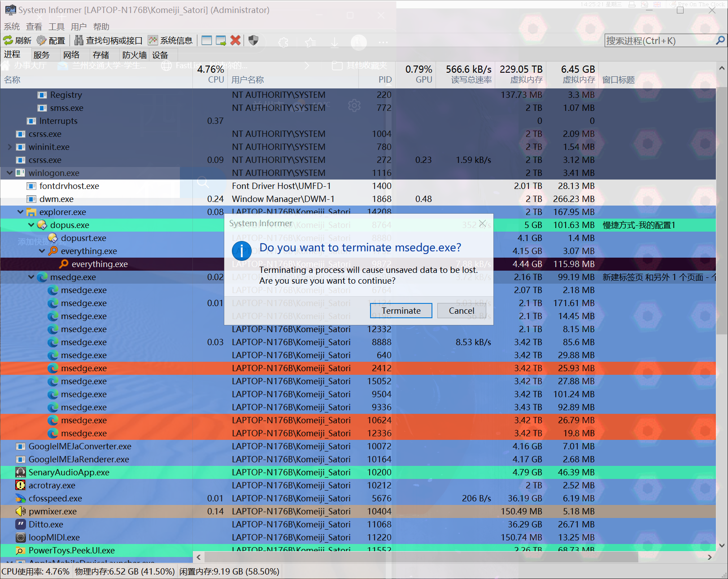
Task: Collapse the parent everything.exe node
Action: pos(42,251)
